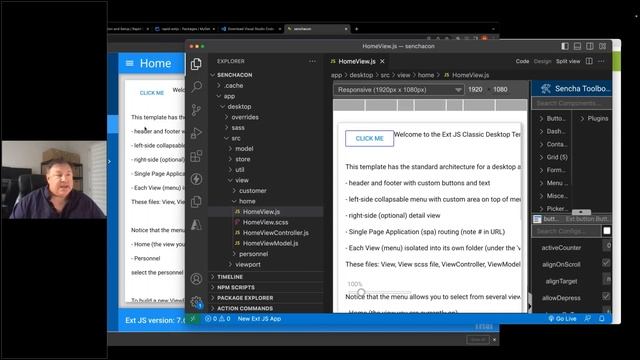Click Go Live in status bar
This screenshot has height=360, width=640.
click(562, 318)
